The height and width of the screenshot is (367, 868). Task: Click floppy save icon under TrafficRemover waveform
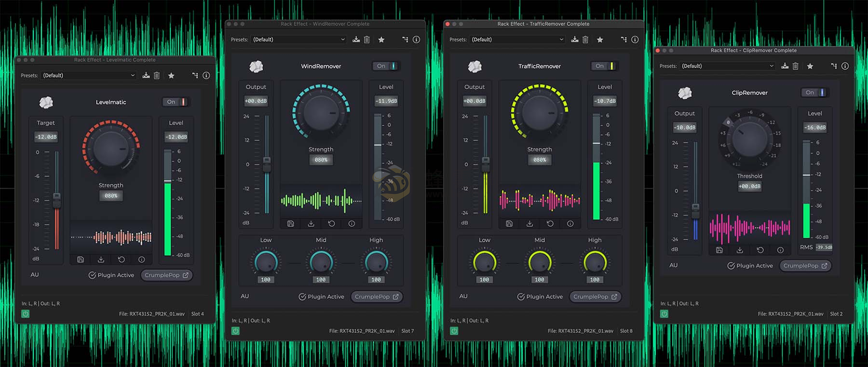click(x=509, y=224)
